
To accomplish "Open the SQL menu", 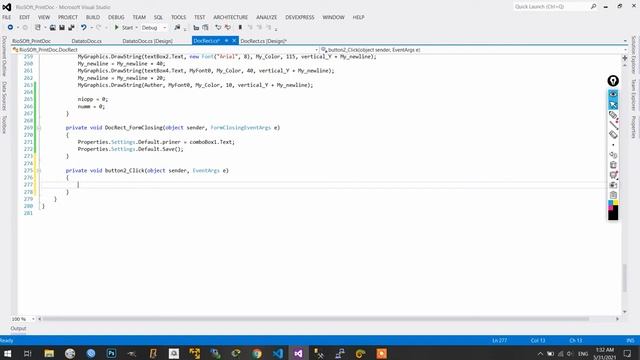I will [x=158, y=17].
